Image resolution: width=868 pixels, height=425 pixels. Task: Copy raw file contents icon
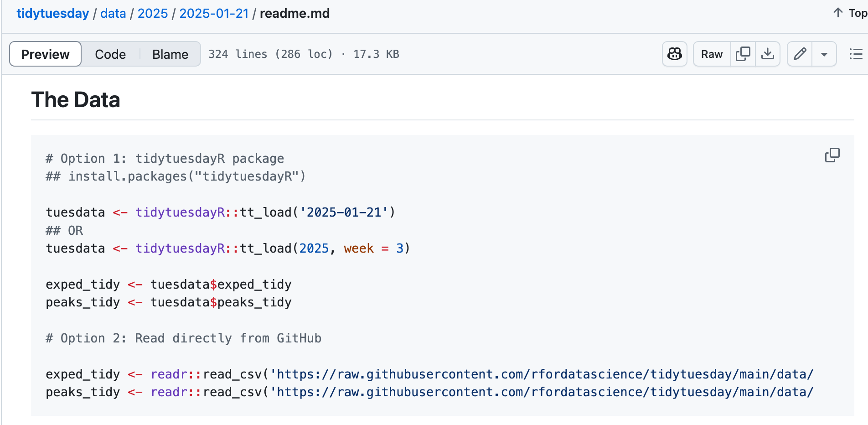click(743, 54)
